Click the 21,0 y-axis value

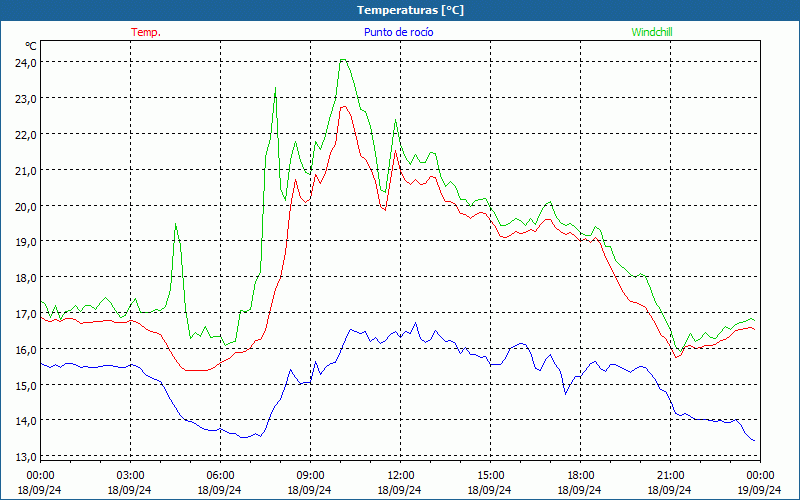pyautogui.click(x=26, y=171)
